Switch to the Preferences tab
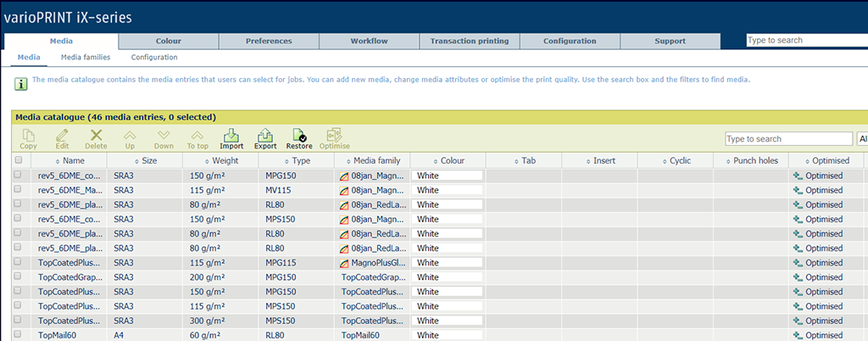 tap(269, 41)
